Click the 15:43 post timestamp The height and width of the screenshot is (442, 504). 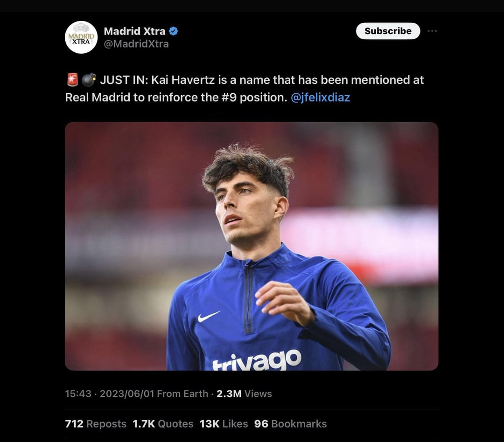78,394
